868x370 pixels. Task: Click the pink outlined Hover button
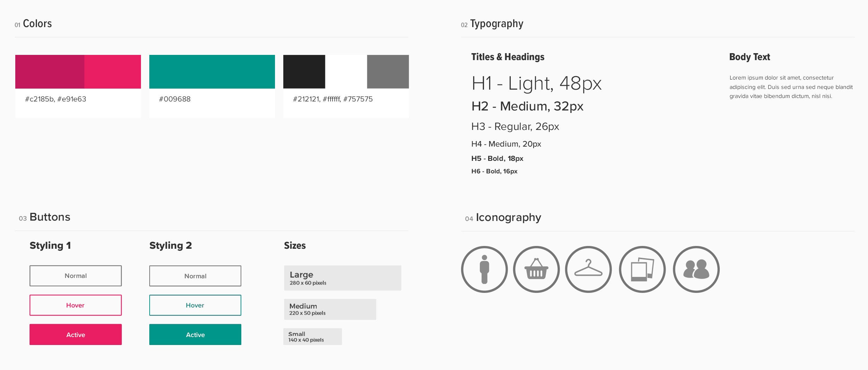pos(76,305)
